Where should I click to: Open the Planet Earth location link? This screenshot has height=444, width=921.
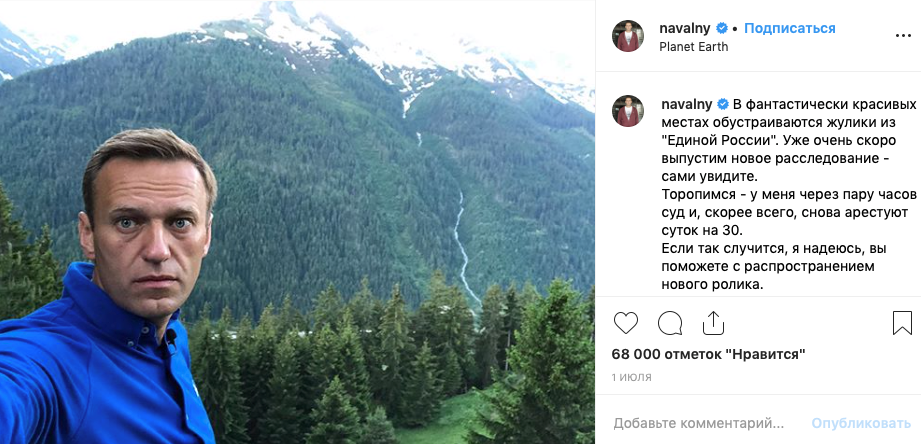tap(694, 47)
